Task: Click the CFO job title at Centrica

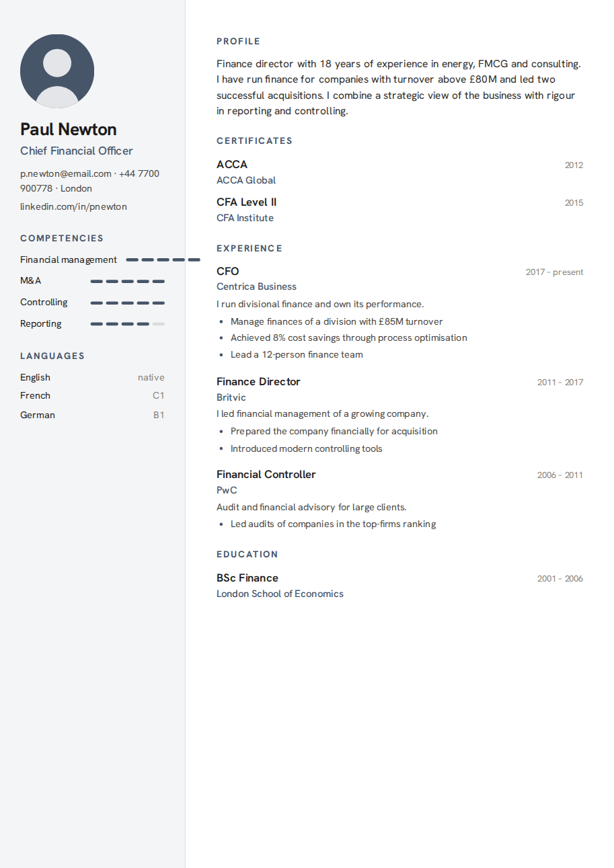Action: coord(228,271)
